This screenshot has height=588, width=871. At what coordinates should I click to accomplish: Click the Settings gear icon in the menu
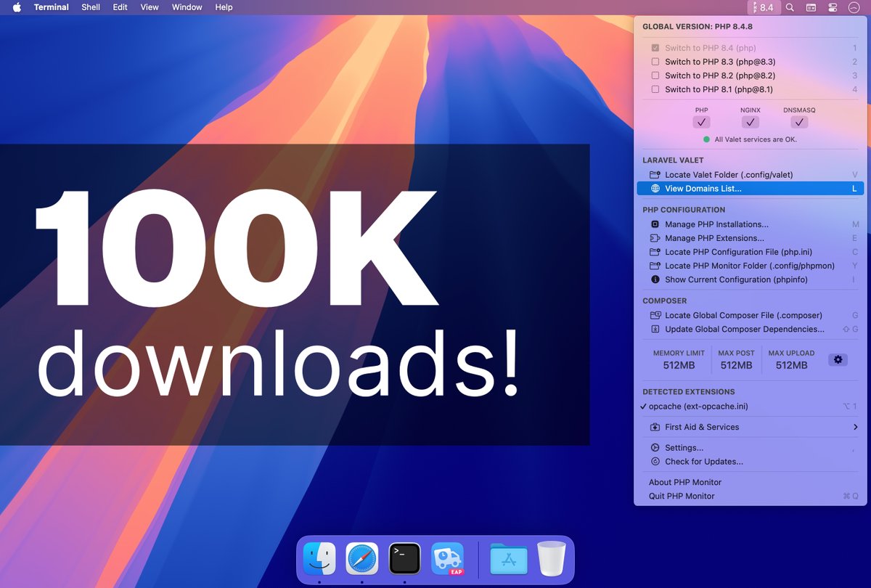[x=655, y=448]
